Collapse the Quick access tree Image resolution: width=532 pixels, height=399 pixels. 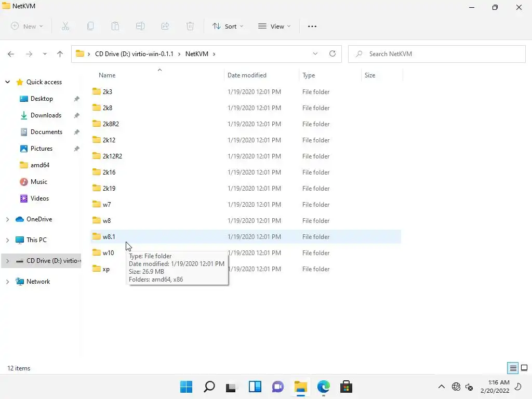(x=7, y=82)
